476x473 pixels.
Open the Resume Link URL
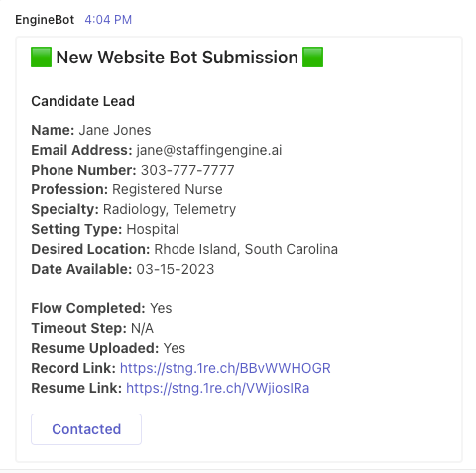pos(218,388)
